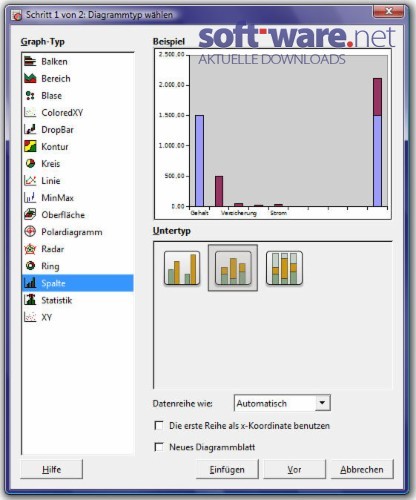Viewport: 416px width, 500px height.
Task: Select the Kontur chart type icon
Action: tap(30, 146)
